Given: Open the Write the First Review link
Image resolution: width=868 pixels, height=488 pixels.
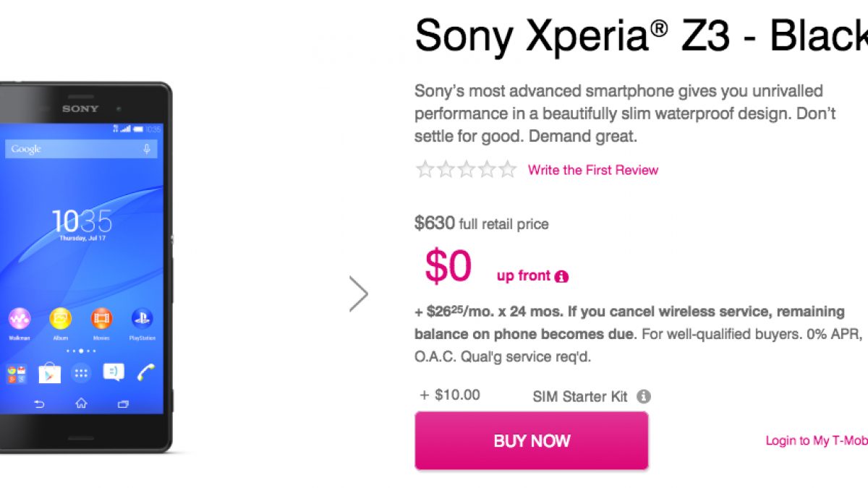Looking at the screenshot, I should 592,170.
